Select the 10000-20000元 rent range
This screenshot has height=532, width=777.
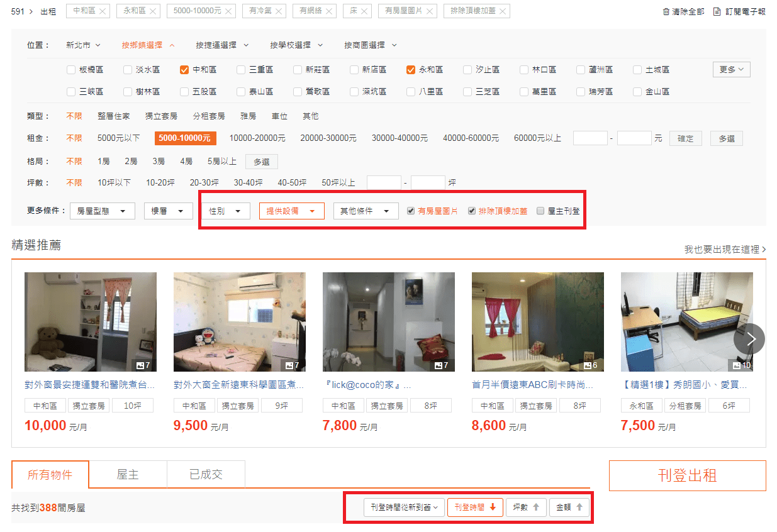click(257, 138)
